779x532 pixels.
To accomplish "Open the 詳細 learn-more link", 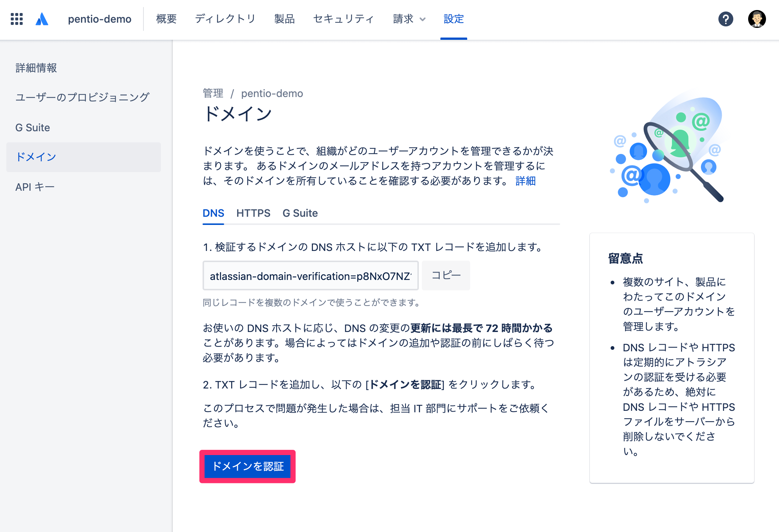I will 526,181.
